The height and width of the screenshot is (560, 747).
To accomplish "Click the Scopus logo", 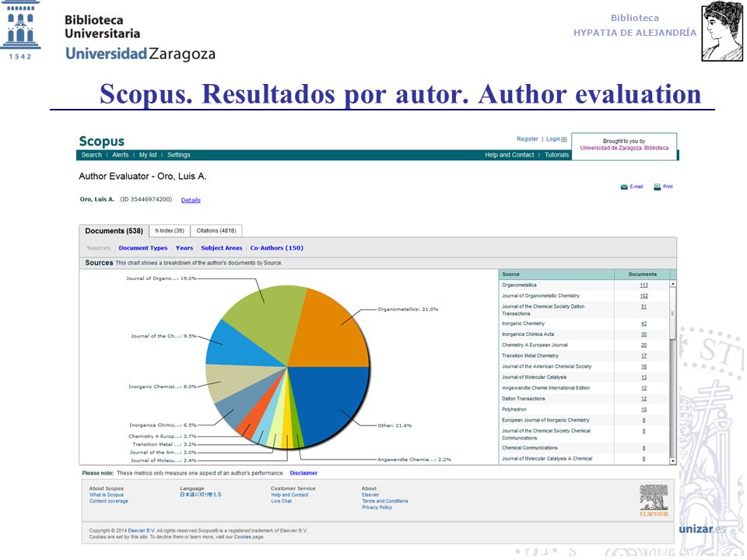I will (101, 141).
